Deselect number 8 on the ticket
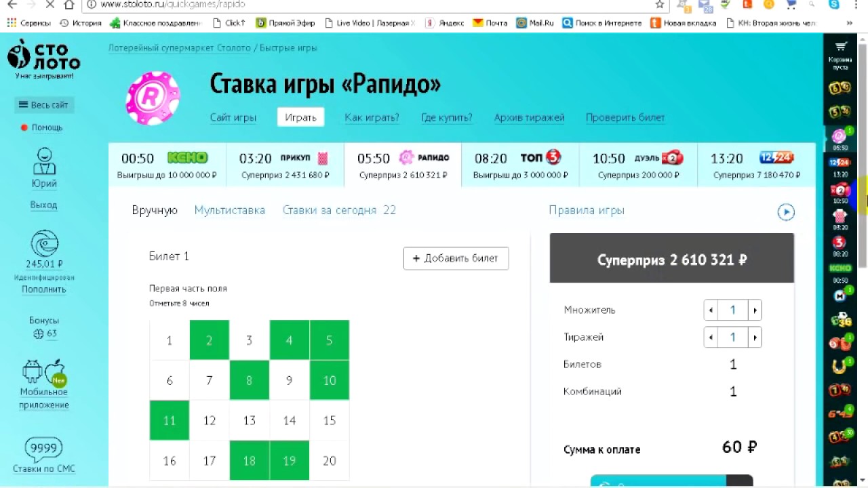The height and width of the screenshot is (488, 868). pos(250,380)
